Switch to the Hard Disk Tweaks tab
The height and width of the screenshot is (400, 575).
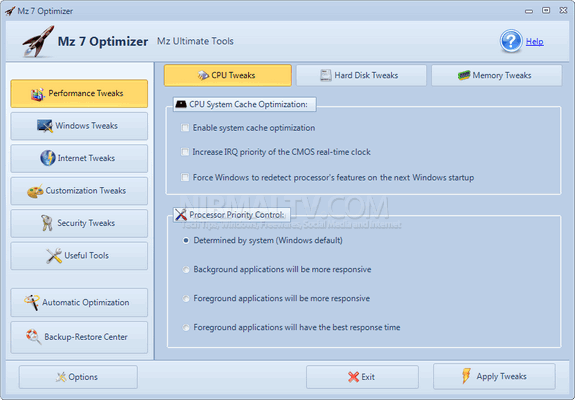361,76
